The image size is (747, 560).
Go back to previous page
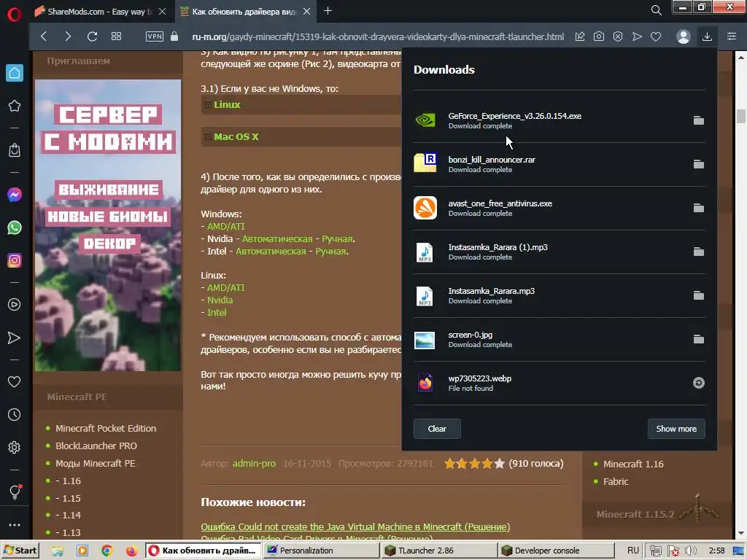click(x=44, y=36)
